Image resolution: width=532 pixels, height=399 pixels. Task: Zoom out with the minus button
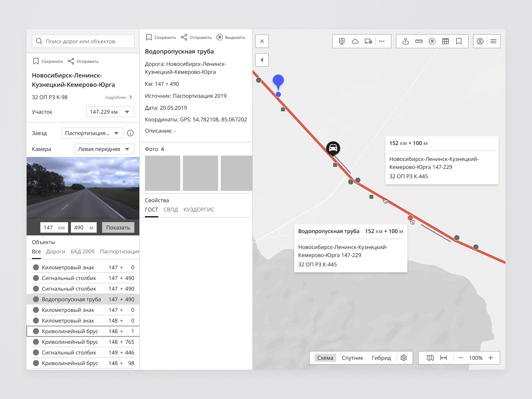pyautogui.click(x=461, y=358)
